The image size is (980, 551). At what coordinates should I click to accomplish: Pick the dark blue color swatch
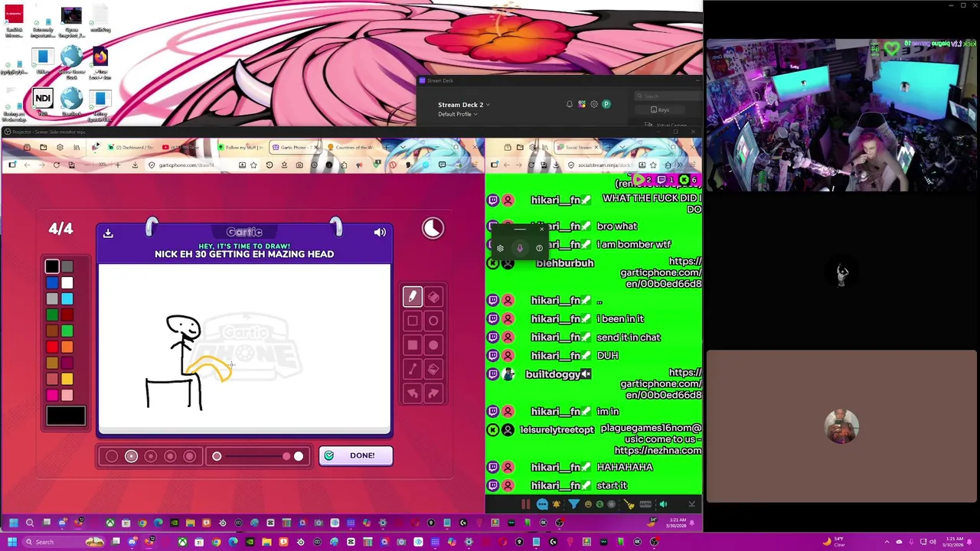pos(51,282)
